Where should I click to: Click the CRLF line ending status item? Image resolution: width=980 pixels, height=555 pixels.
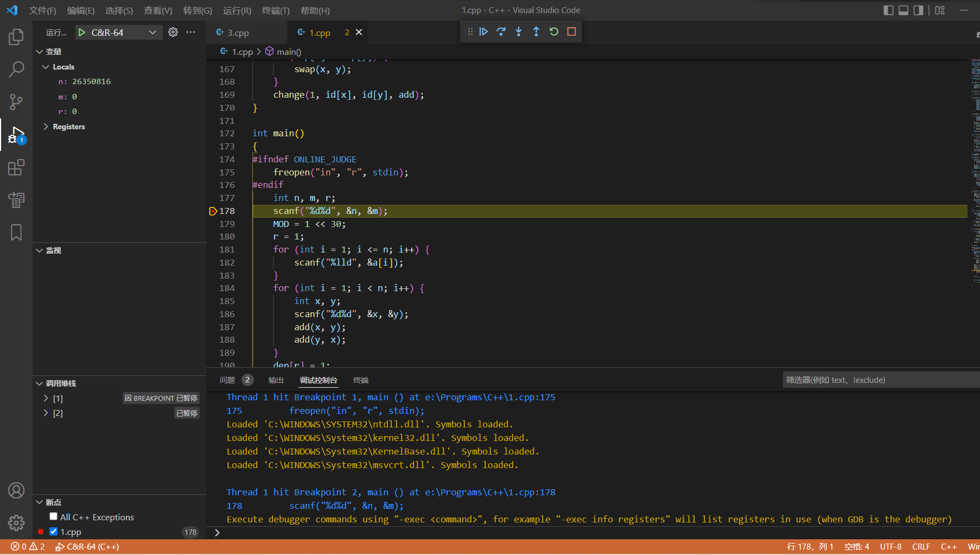921,547
